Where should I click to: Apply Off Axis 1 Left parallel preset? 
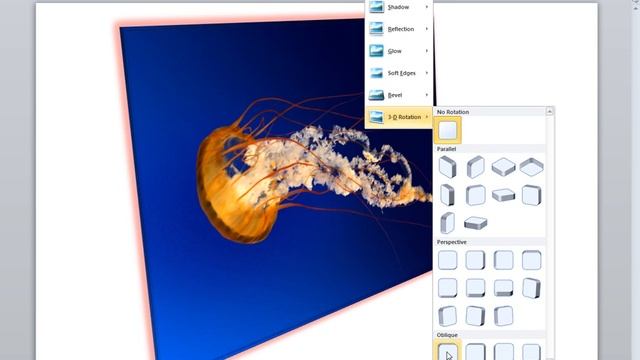click(448, 195)
